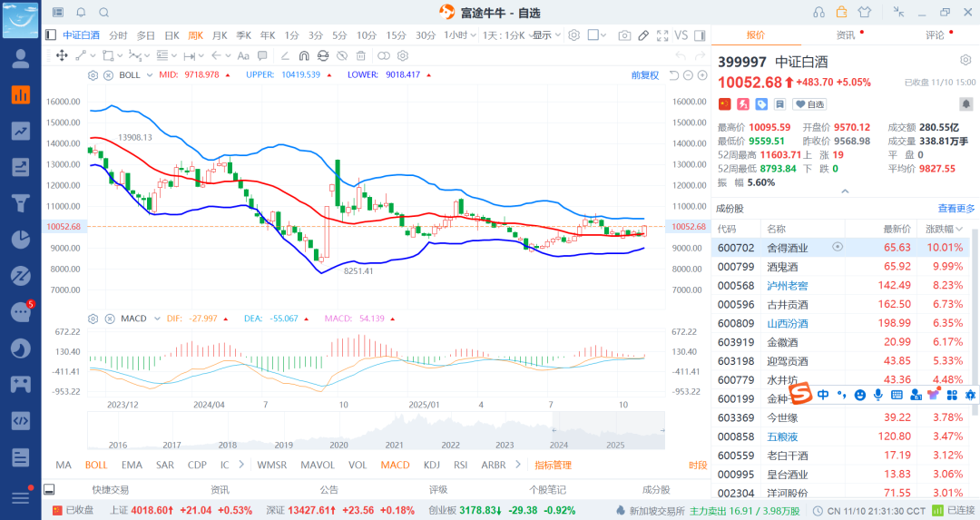
Task: Open the price alert bell icon
Action: [x=965, y=104]
